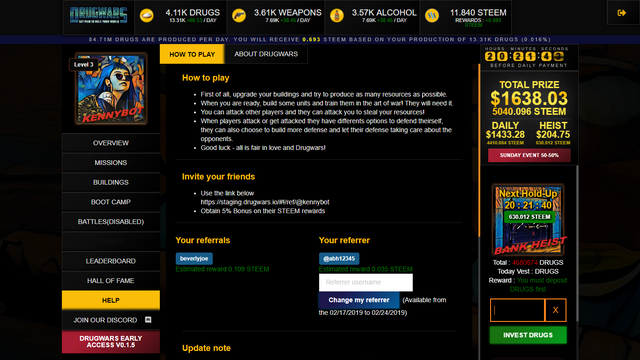This screenshot has width=640, height=360.
Task: Open the Hall of Fame
Action: pos(111,281)
